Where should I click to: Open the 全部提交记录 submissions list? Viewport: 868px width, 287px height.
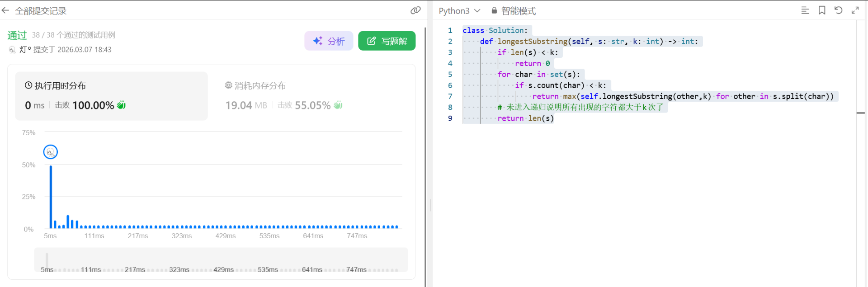point(41,11)
